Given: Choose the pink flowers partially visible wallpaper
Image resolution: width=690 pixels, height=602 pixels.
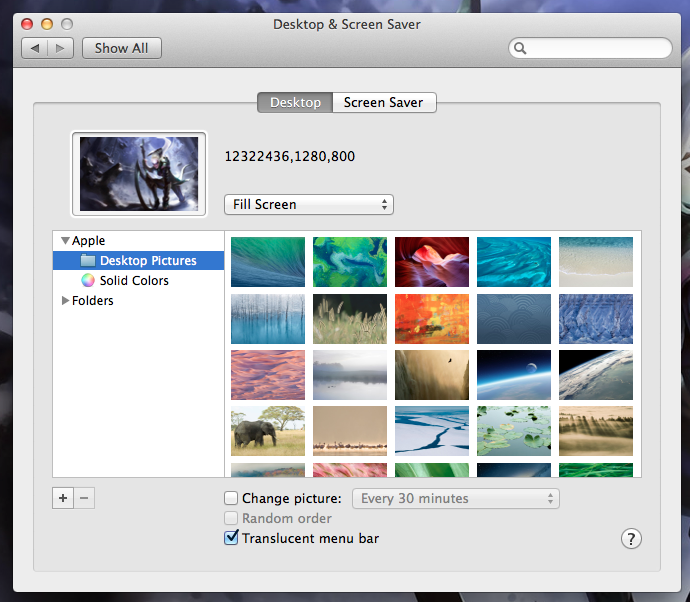Looking at the screenshot, I should (x=350, y=470).
